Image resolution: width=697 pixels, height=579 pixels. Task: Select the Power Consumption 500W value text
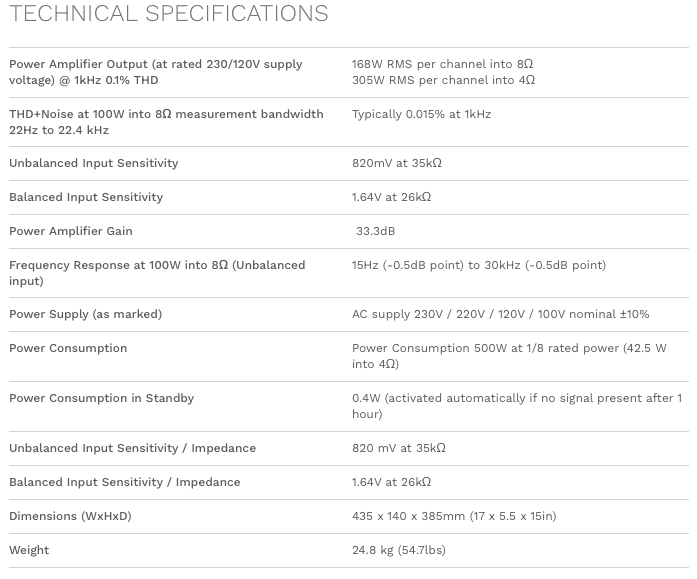coord(508,356)
